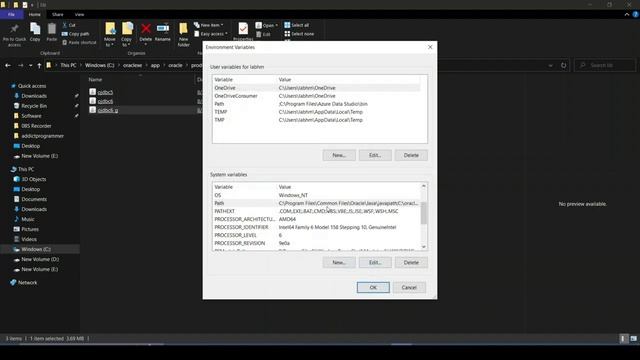Switch to the Home ribbon tab
640x360 pixels.
click(35, 14)
